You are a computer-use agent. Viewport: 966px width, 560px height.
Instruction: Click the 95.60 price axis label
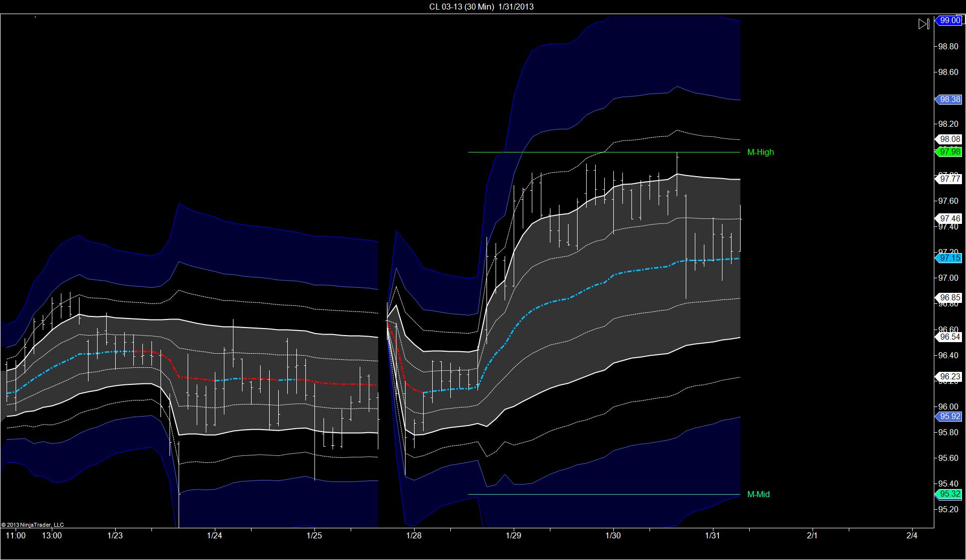[948, 458]
